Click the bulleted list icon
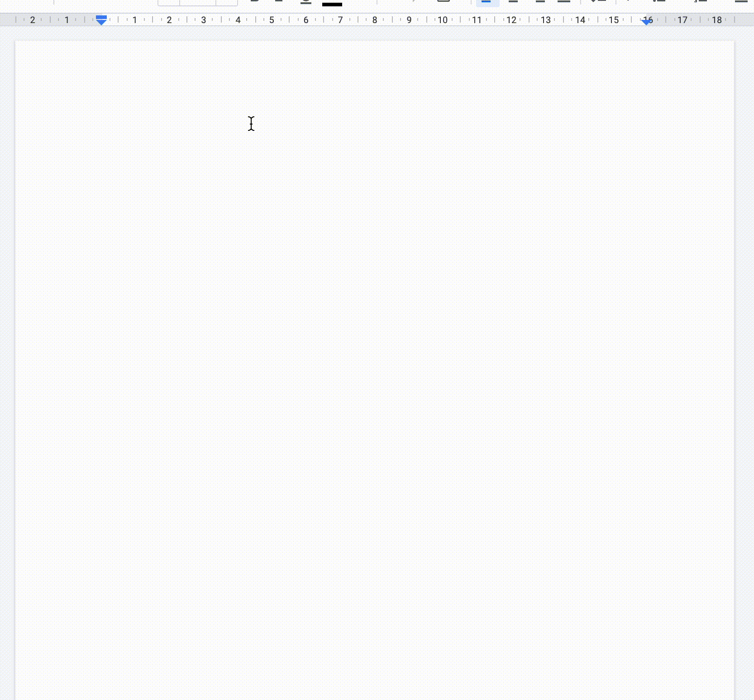Viewport: 754px width, 700px height. pyautogui.click(x=659, y=1)
